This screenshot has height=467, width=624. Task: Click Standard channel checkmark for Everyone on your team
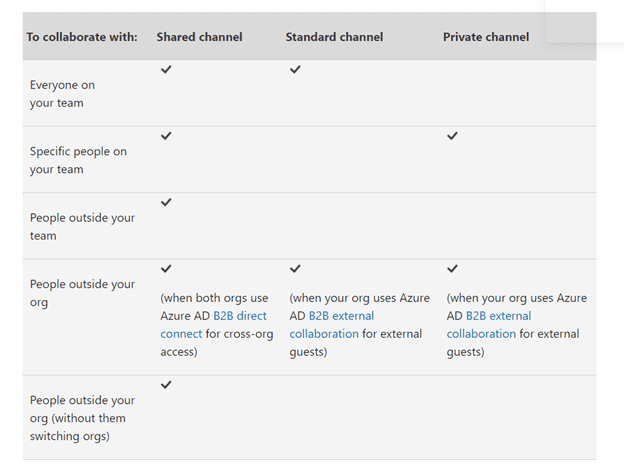click(295, 69)
